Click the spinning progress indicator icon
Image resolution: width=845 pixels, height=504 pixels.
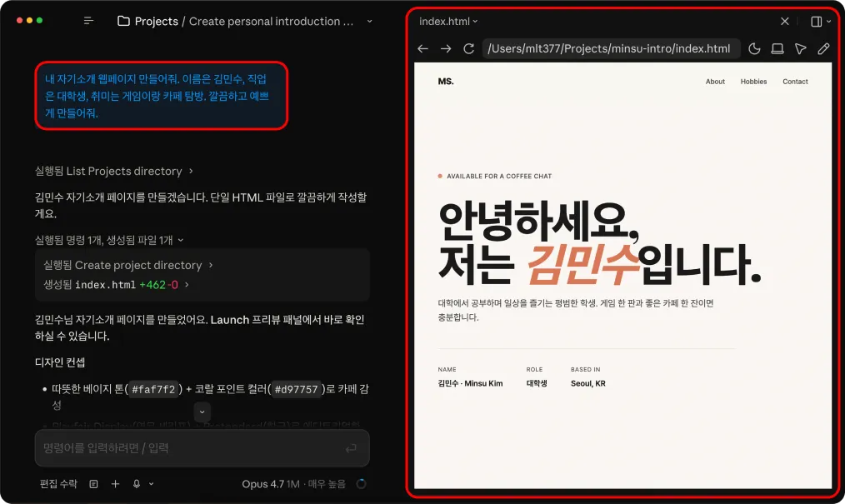(362, 484)
